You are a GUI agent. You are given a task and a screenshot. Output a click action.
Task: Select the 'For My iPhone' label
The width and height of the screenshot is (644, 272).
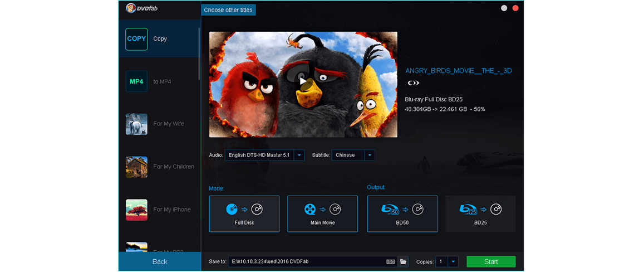(x=171, y=210)
